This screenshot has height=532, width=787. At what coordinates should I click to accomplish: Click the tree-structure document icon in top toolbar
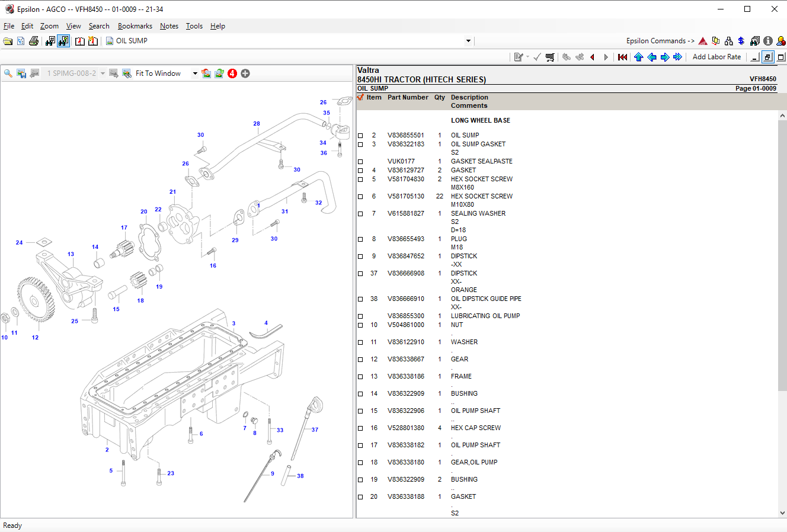(21, 41)
